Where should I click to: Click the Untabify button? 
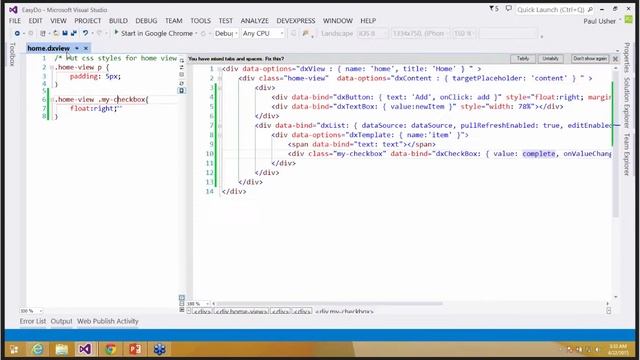click(x=550, y=59)
